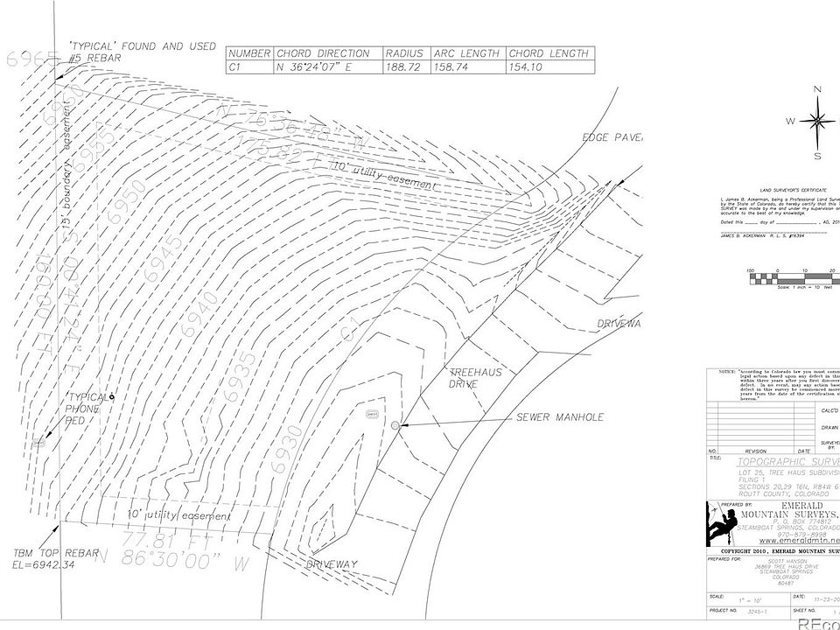Click the rock climber company logo
This screenshot has width=840, height=630.
(720, 523)
